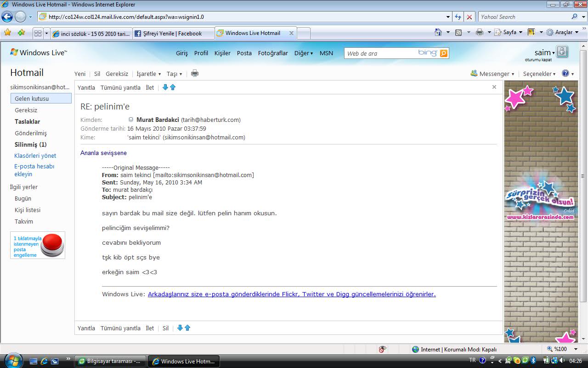Open the Silinmiş (1) folder
The height and width of the screenshot is (368, 588).
[x=31, y=144]
